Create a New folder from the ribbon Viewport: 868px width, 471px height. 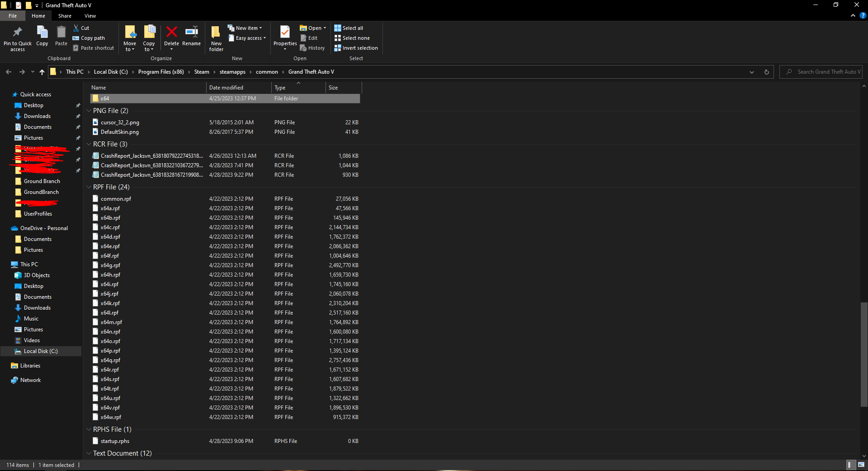(x=216, y=38)
